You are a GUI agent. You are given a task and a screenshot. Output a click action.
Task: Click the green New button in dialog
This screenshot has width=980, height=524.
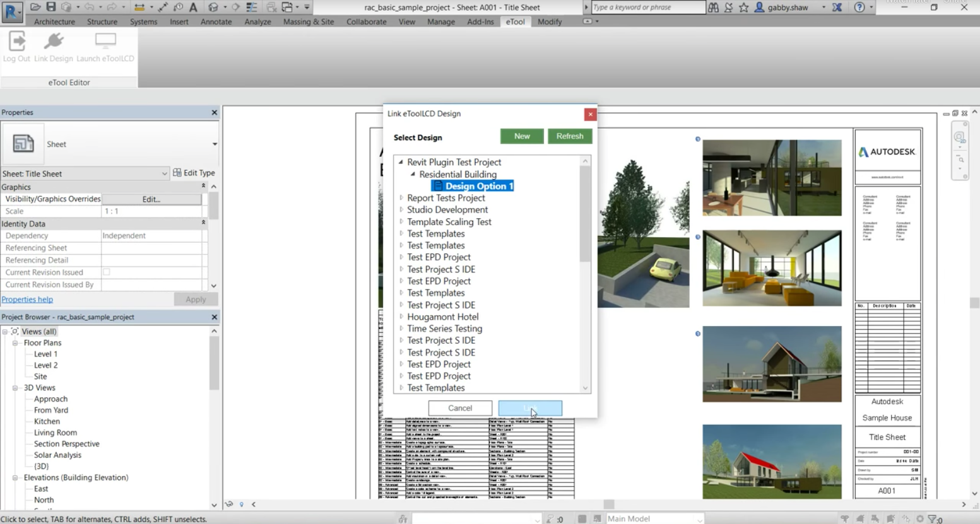pyautogui.click(x=522, y=136)
